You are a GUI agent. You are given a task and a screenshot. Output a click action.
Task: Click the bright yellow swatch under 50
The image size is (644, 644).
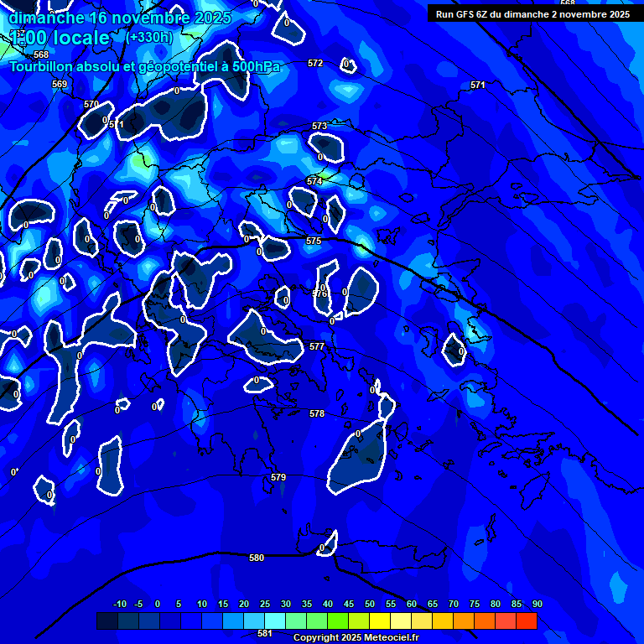tap(379, 621)
